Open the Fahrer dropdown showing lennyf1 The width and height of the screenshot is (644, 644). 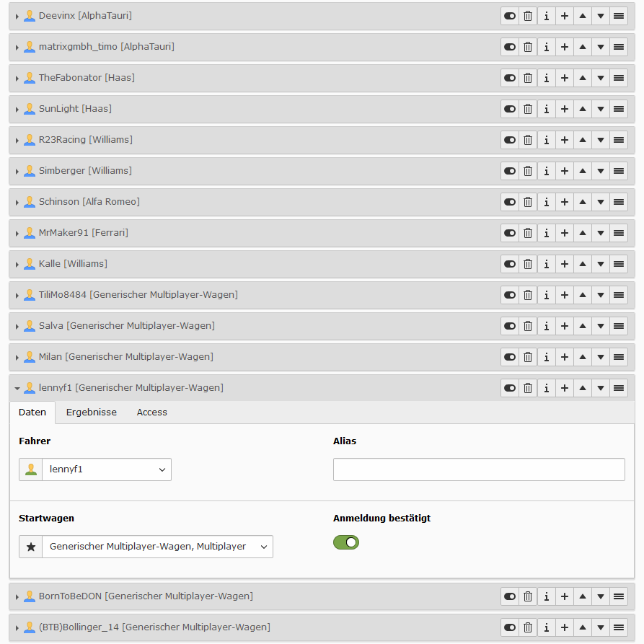point(106,469)
